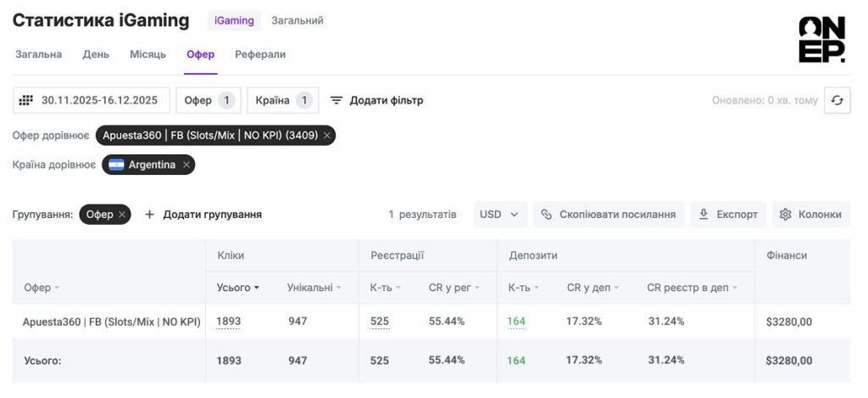Sort by CR реєстр в деп column
This screenshot has height=398, width=868.
[693, 288]
